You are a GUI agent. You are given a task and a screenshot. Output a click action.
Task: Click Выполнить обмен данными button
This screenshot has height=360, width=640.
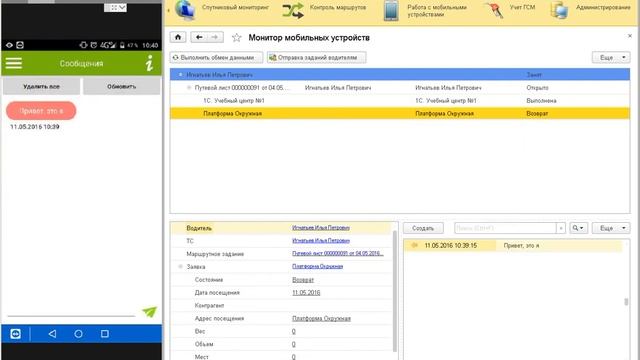click(216, 58)
